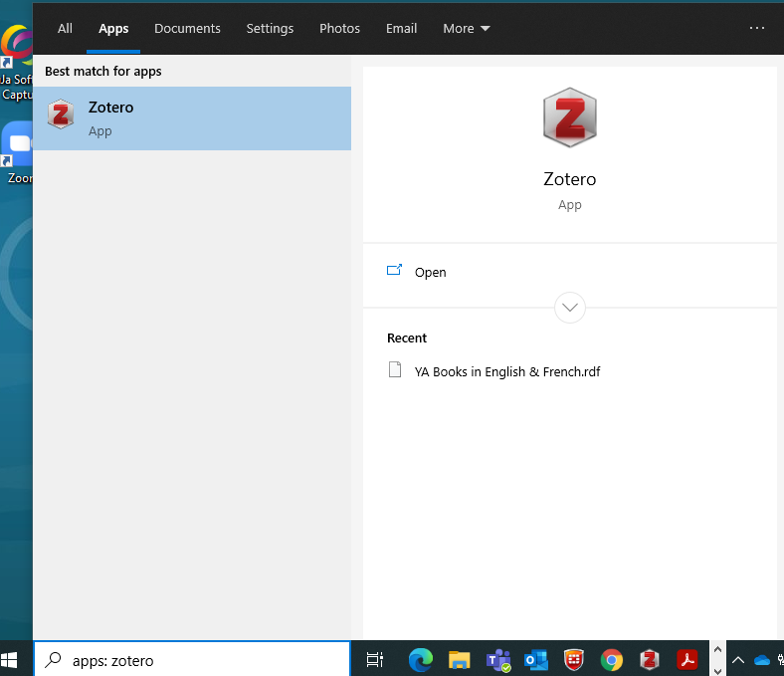Image resolution: width=784 pixels, height=676 pixels.
Task: Expand the Zotero actions chevron
Action: 569,308
